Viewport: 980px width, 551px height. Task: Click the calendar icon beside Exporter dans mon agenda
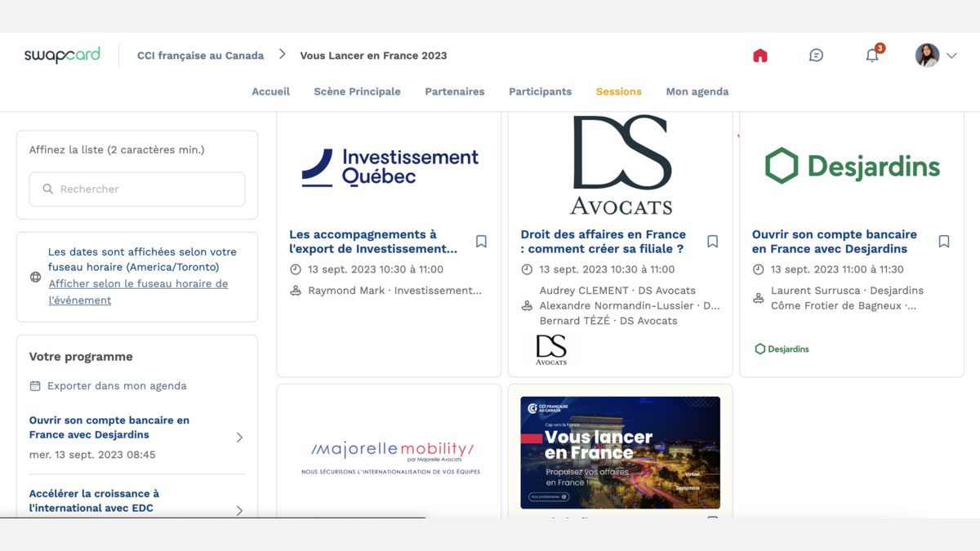(x=35, y=386)
